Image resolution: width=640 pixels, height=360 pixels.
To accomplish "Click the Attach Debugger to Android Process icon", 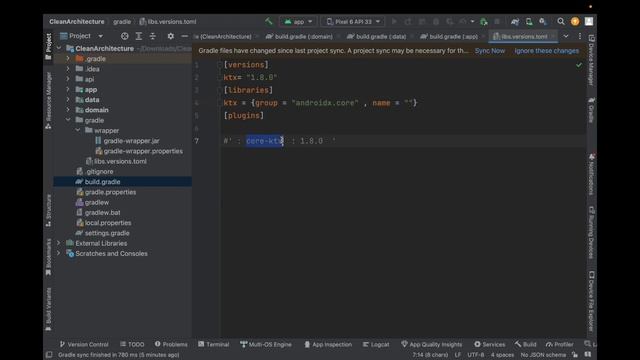I will pyautogui.click(x=484, y=22).
